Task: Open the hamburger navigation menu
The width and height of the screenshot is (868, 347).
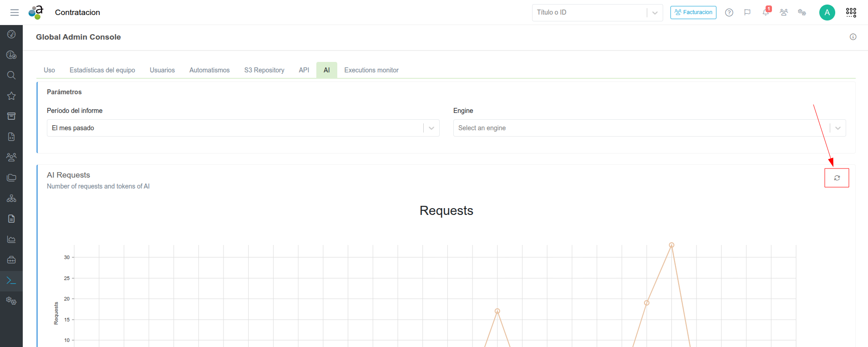Action: [15, 12]
